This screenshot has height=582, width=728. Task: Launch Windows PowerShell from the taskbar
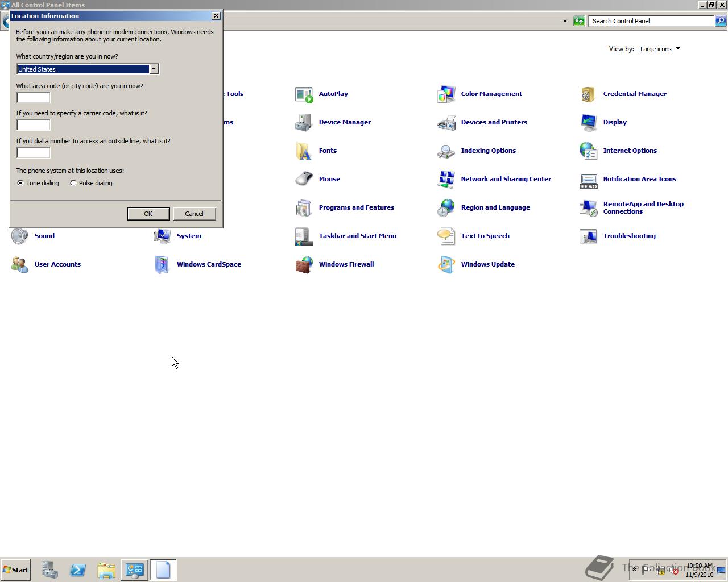[x=78, y=570]
